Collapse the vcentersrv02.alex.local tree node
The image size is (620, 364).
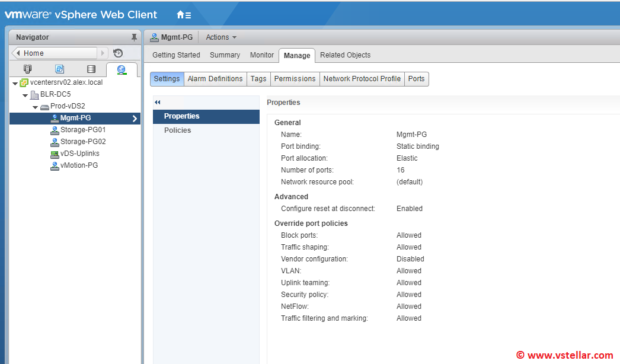(15, 83)
